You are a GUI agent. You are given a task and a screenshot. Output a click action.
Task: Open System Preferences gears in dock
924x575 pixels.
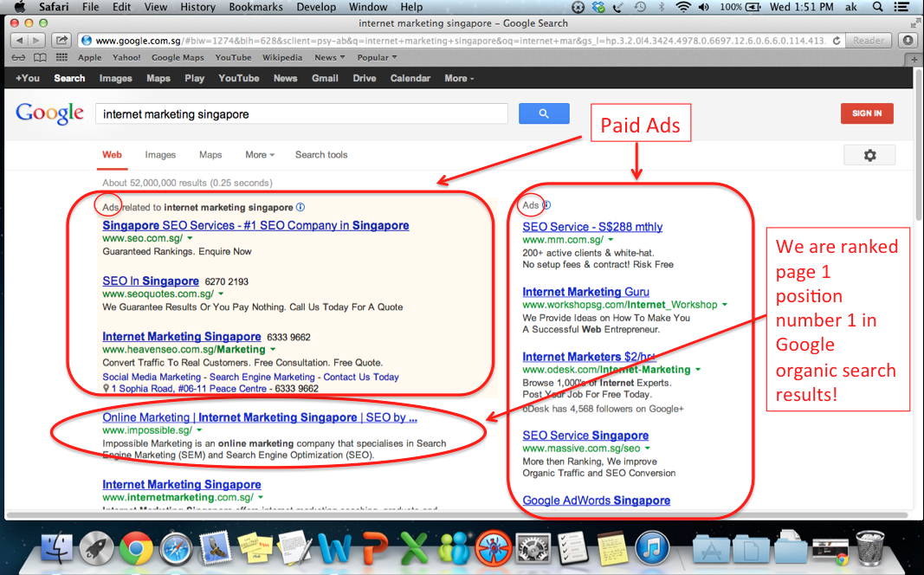[533, 548]
